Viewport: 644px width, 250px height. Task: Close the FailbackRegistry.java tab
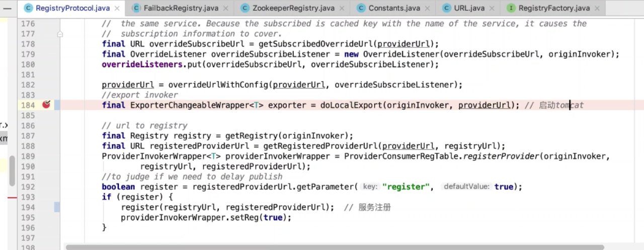225,8
